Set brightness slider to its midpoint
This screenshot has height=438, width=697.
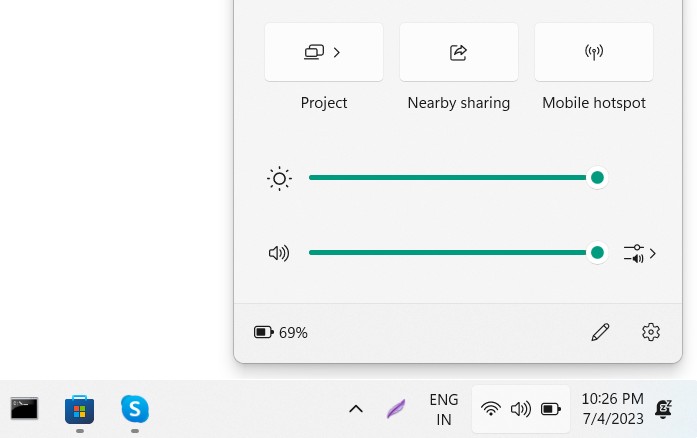(453, 178)
